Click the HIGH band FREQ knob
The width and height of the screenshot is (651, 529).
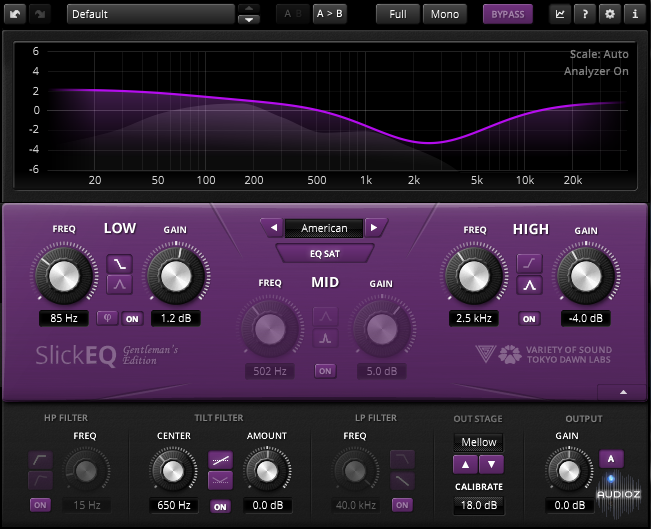(x=474, y=276)
